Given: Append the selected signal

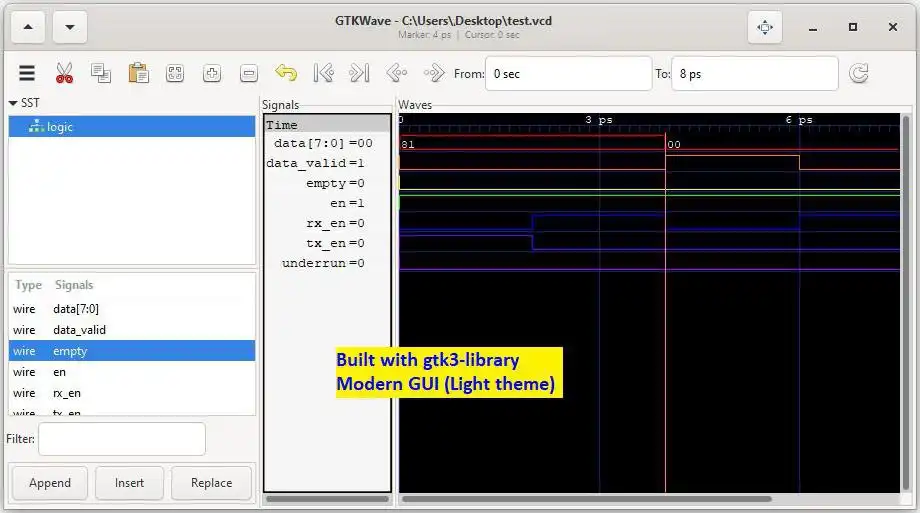Looking at the screenshot, I should click(50, 483).
